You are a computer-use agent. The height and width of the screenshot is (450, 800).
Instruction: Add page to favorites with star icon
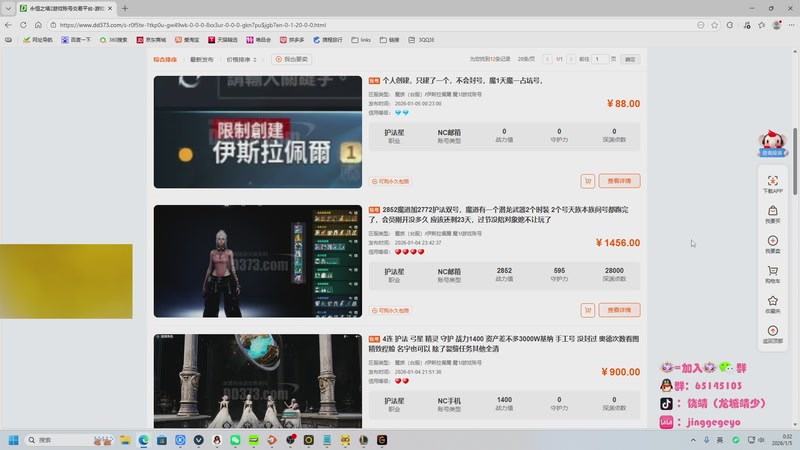715,24
